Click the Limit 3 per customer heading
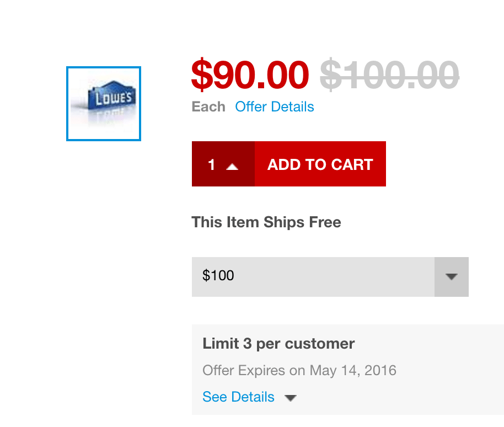The width and height of the screenshot is (504, 427). 278,344
